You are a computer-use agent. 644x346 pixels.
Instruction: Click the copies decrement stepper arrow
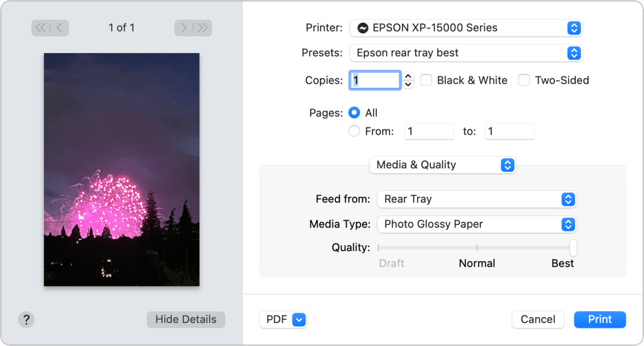(408, 83)
